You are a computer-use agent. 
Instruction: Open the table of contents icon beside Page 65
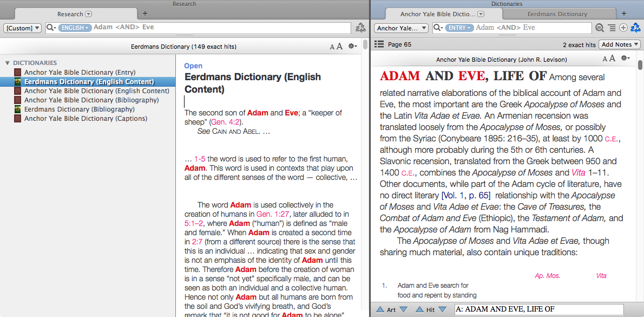[x=379, y=44]
